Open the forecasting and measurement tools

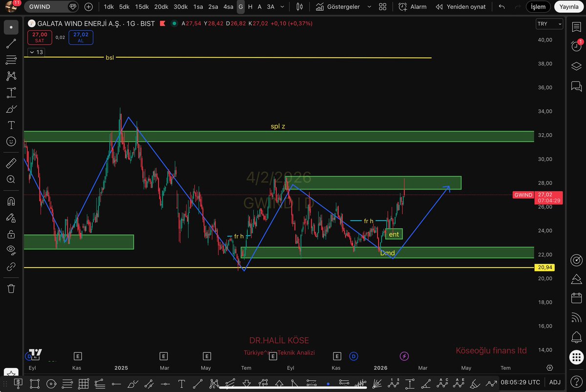pyautogui.click(x=11, y=92)
